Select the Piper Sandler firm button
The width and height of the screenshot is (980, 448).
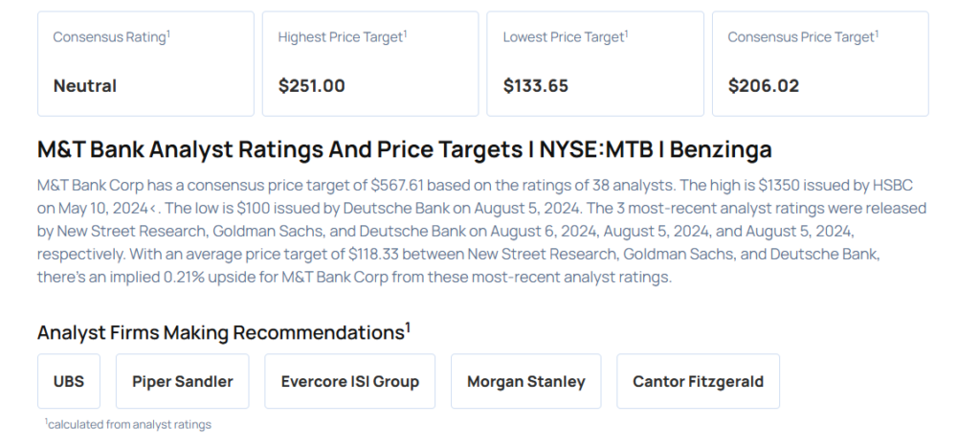[182, 381]
